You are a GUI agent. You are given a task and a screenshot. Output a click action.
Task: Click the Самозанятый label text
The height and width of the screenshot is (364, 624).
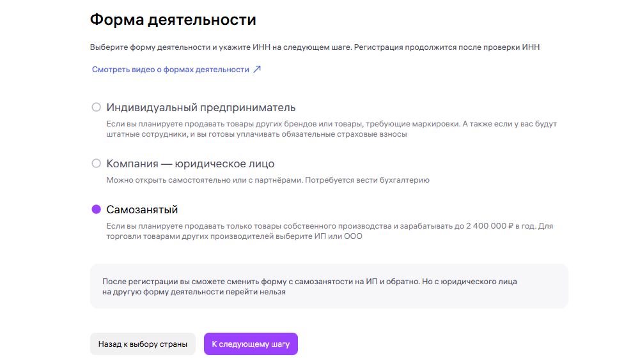point(142,209)
